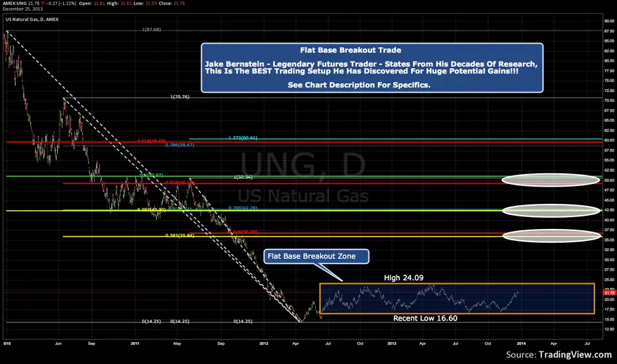Click the 'Recent Low 16.60' annotation
Screen dimensions: 617x364
coord(426,318)
